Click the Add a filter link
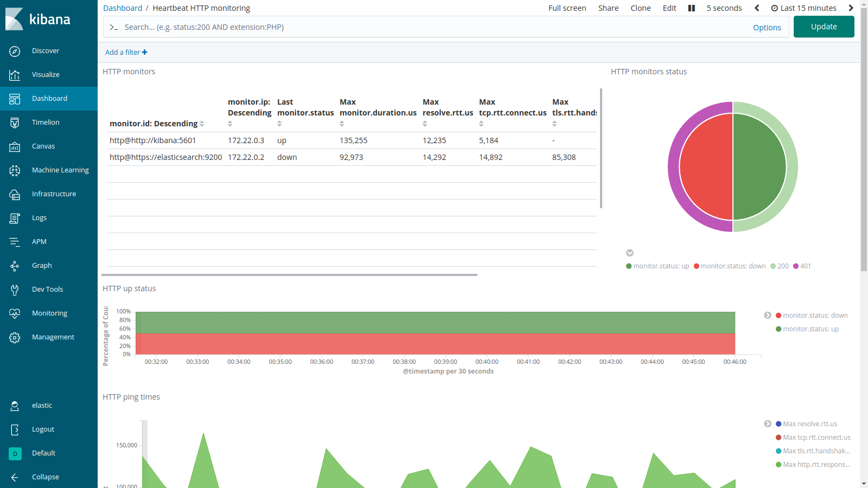 click(x=126, y=53)
